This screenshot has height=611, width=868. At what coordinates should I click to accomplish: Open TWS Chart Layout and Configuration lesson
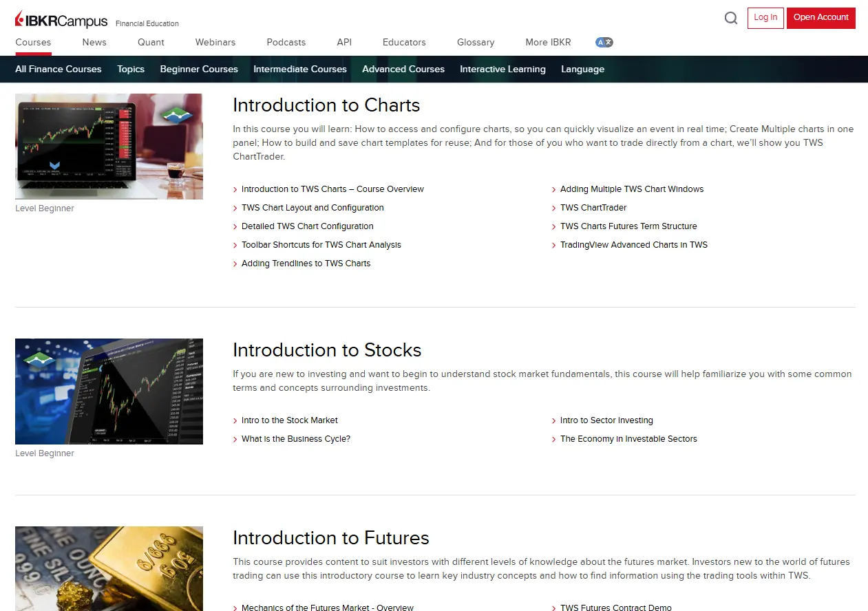[313, 208]
